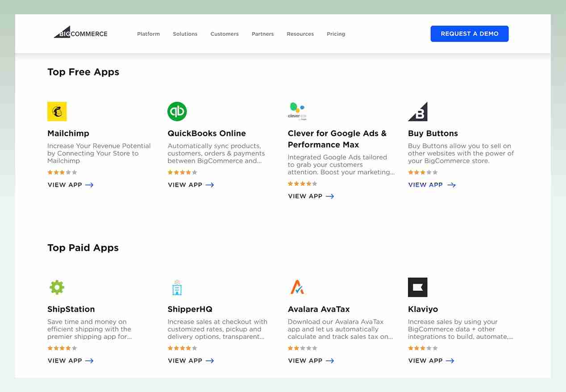Click the QuickBooks Online title
566x392 pixels.
point(207,133)
